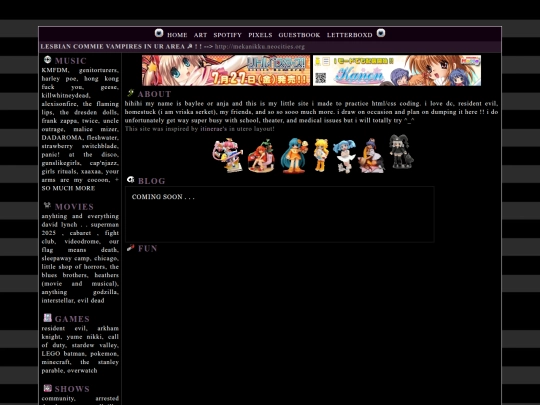
Task: Go to the ART page
Action: [200, 35]
